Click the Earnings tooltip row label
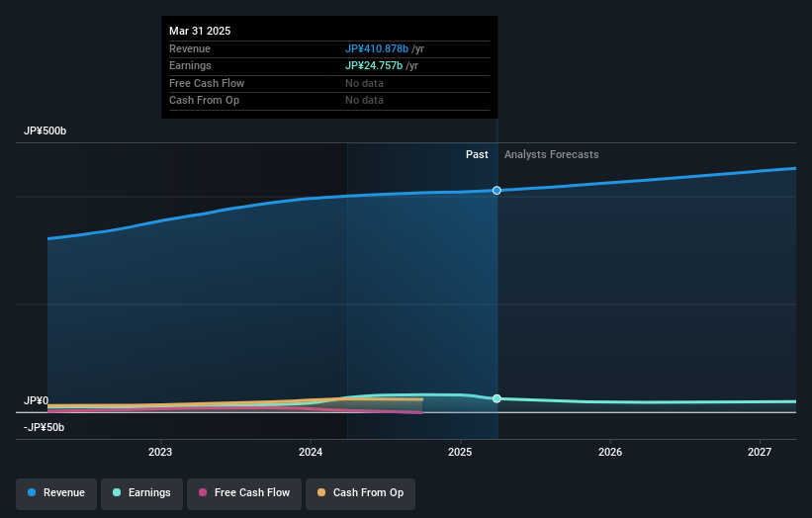This screenshot has width=812, height=518. pos(190,65)
